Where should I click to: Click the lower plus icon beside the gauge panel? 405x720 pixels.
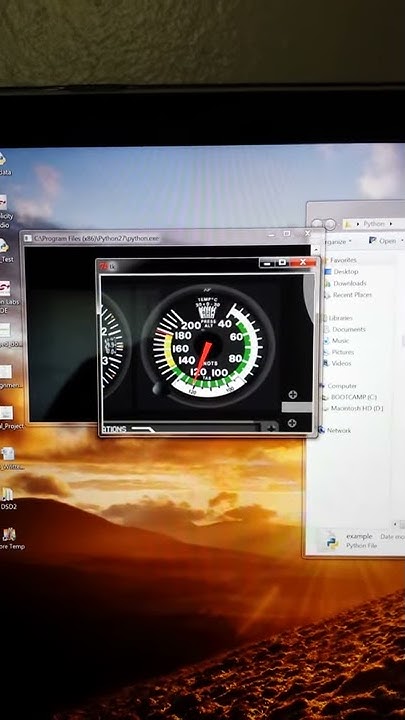pyautogui.click(x=292, y=423)
